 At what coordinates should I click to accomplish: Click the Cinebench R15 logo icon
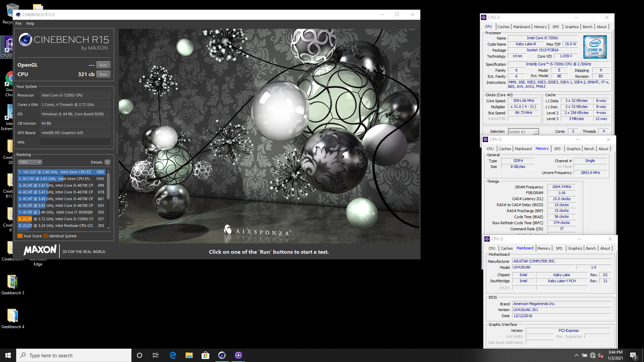(x=25, y=40)
